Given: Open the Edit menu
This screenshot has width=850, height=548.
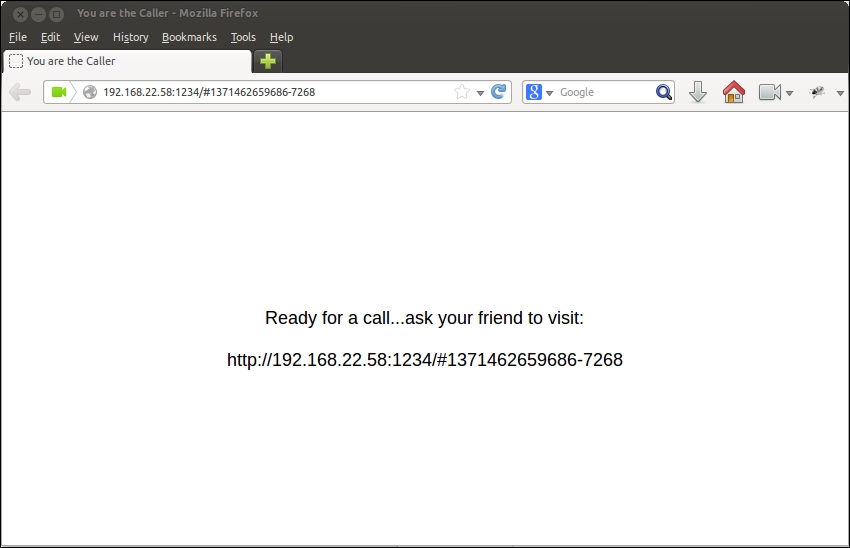Looking at the screenshot, I should click(50, 37).
